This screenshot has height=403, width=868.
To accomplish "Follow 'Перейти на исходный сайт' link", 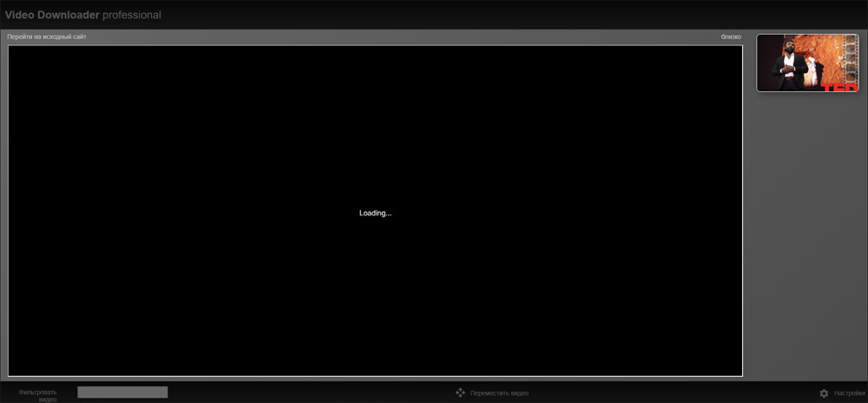I will point(47,37).
